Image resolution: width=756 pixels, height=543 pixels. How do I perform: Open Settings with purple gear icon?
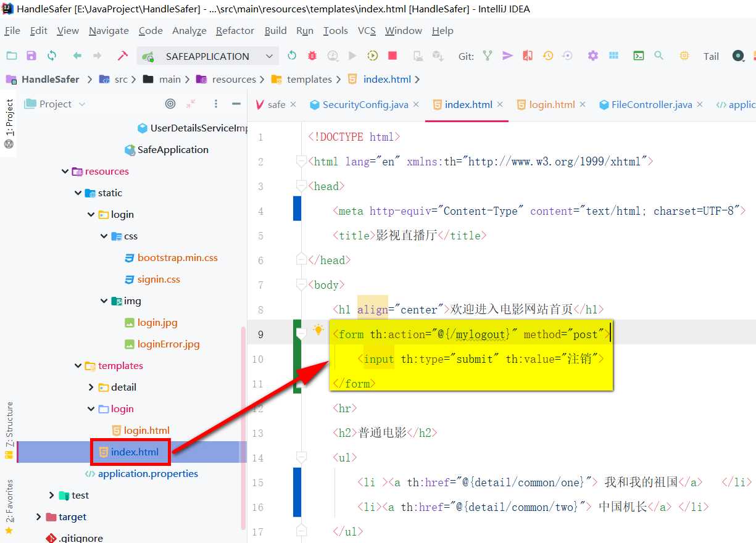point(593,56)
